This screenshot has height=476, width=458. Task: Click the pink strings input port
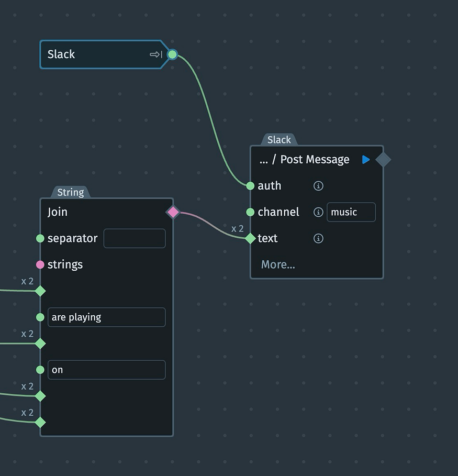[40, 264]
